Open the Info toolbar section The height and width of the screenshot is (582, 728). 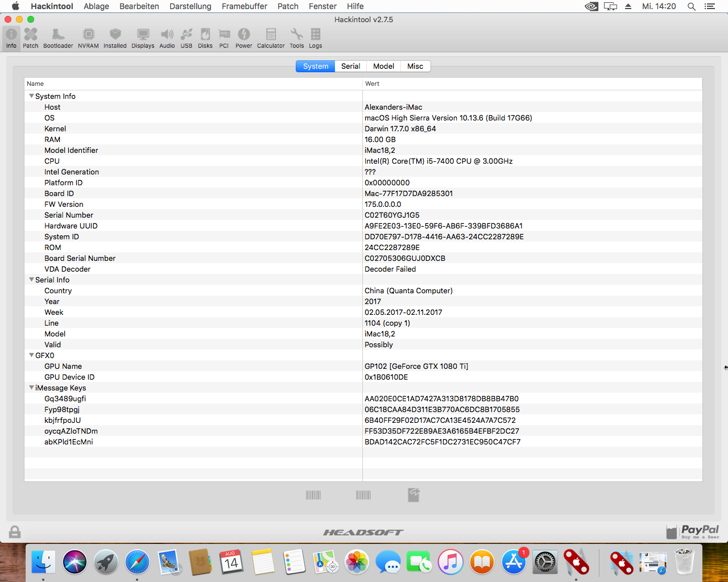(x=11, y=38)
